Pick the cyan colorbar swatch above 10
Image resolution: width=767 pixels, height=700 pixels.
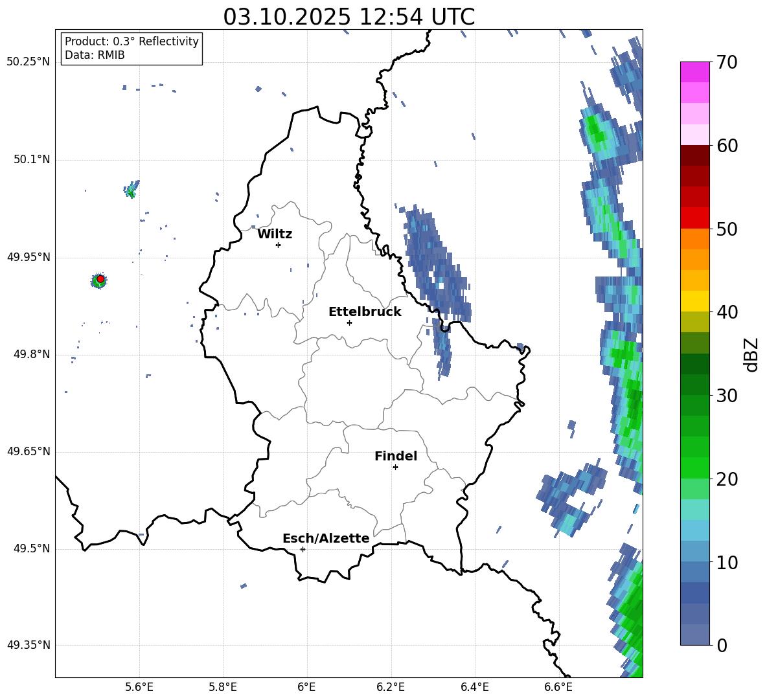pos(694,552)
